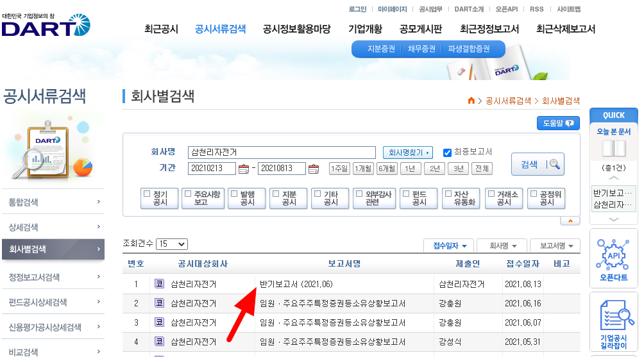
Task: Click the 회사명찾기 button
Action: coord(408,153)
